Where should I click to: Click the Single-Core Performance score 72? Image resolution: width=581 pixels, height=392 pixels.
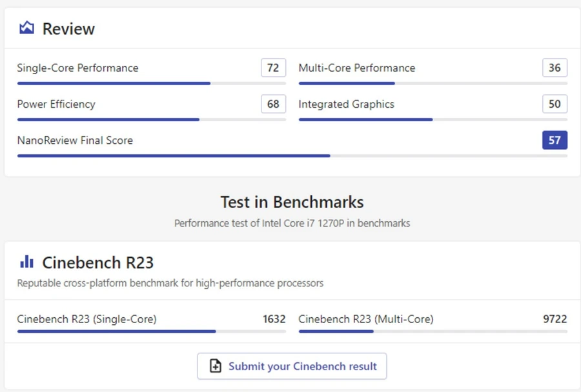(x=273, y=68)
